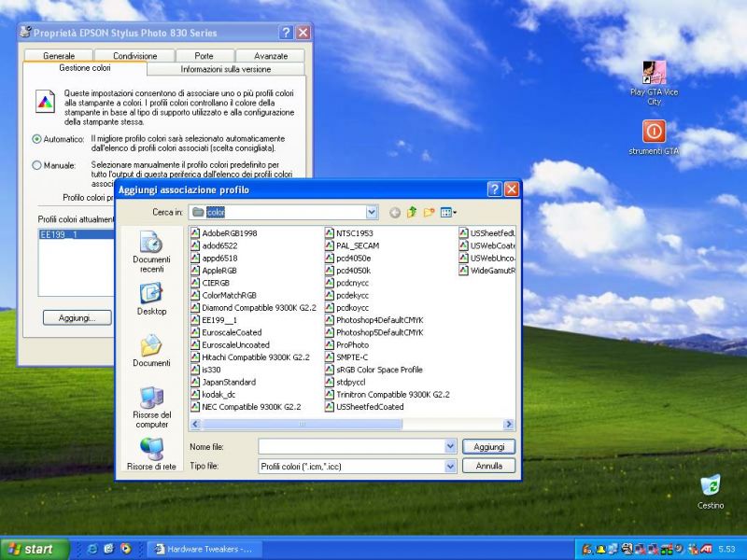Jump to Desktop in places bar
The image size is (747, 560).
tap(151, 299)
